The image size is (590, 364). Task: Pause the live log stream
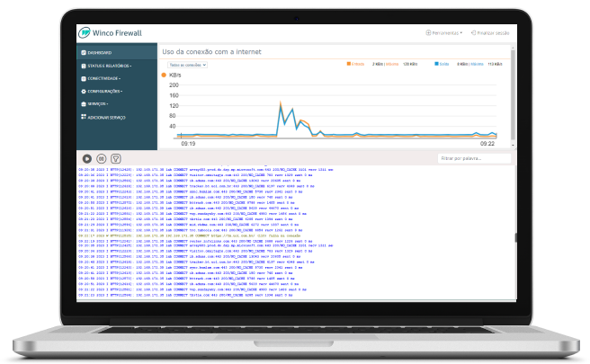(x=102, y=158)
